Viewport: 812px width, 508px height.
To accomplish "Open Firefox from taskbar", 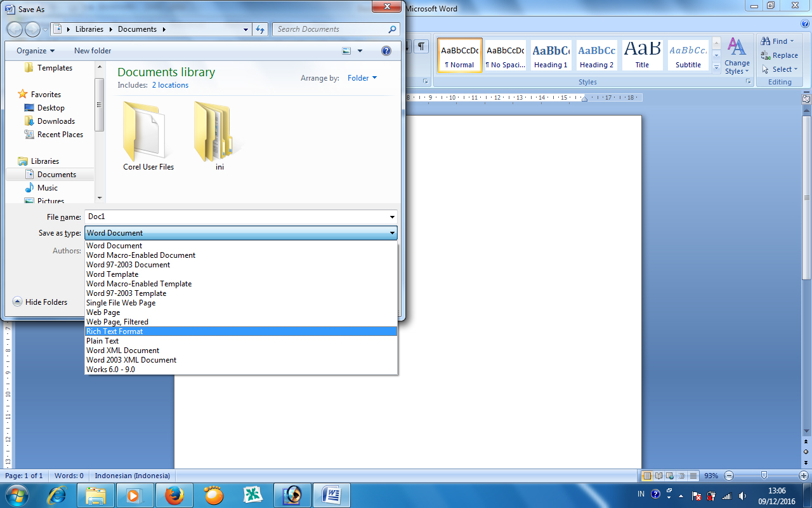I will tap(173, 495).
